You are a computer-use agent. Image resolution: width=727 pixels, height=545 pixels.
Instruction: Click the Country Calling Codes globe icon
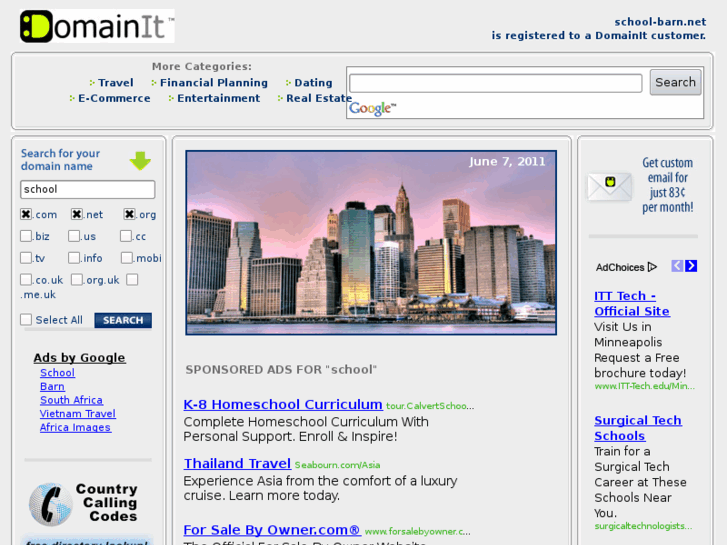pyautogui.click(x=50, y=504)
